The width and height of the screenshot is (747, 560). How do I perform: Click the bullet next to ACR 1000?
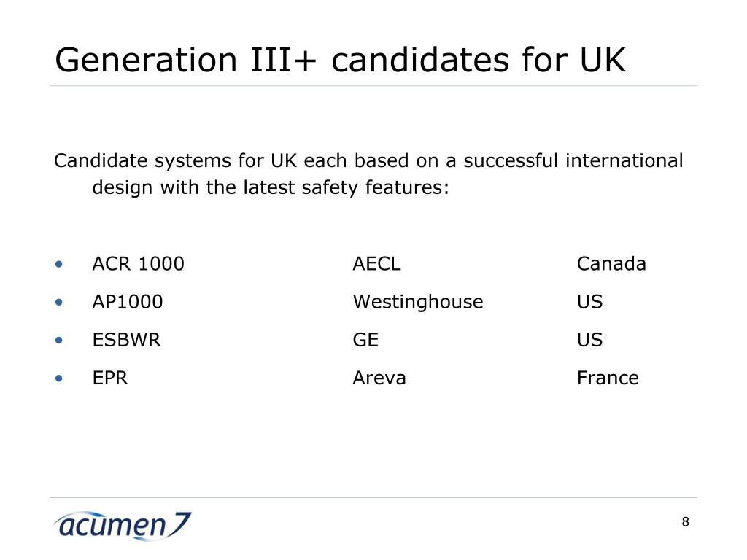click(58, 264)
